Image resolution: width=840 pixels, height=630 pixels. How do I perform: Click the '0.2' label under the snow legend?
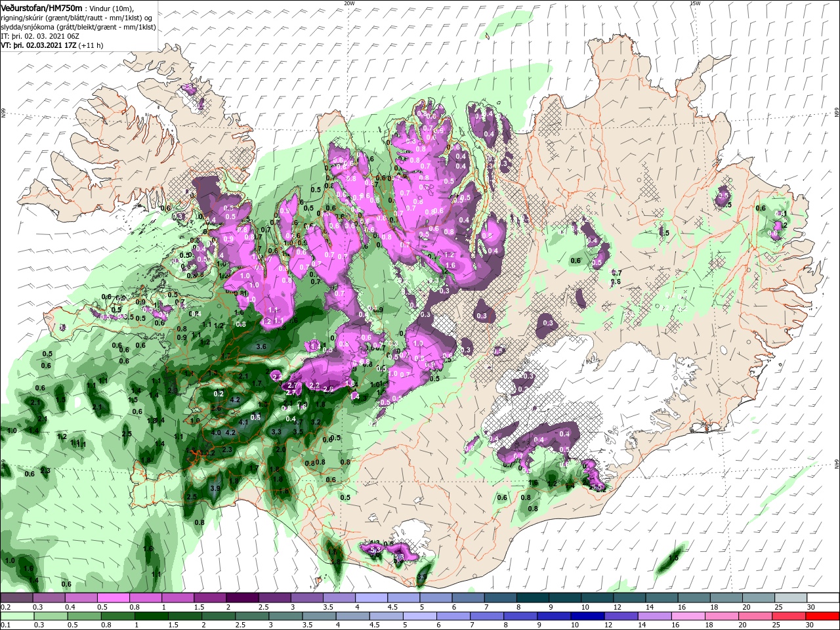pyautogui.click(x=5, y=607)
